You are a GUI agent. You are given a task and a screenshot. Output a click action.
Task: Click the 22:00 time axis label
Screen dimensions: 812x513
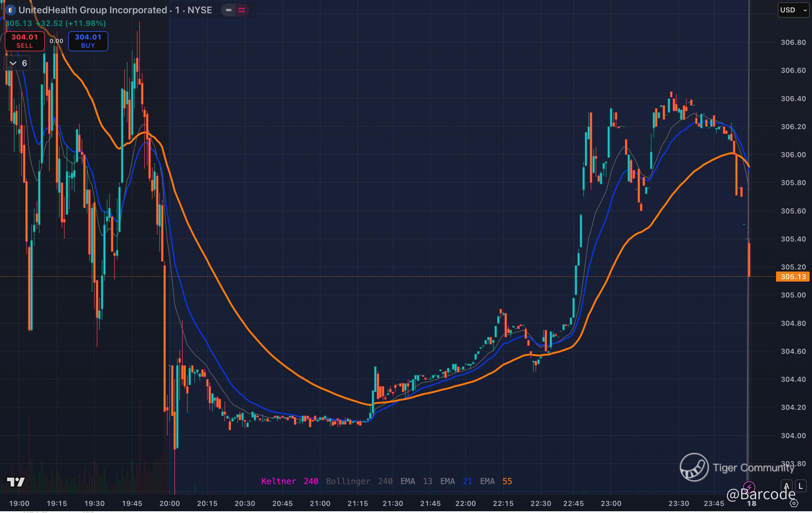(x=465, y=504)
